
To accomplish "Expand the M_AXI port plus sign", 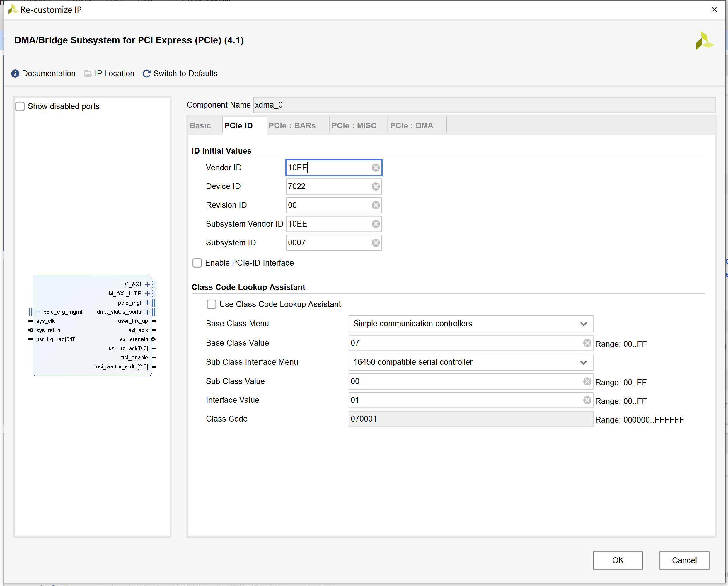I will point(147,285).
